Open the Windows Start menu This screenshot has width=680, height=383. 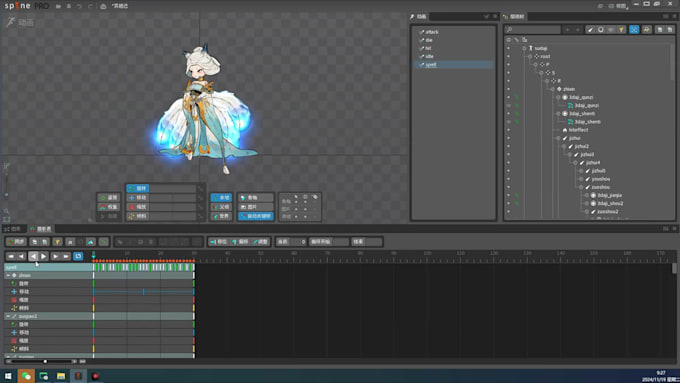8,376
